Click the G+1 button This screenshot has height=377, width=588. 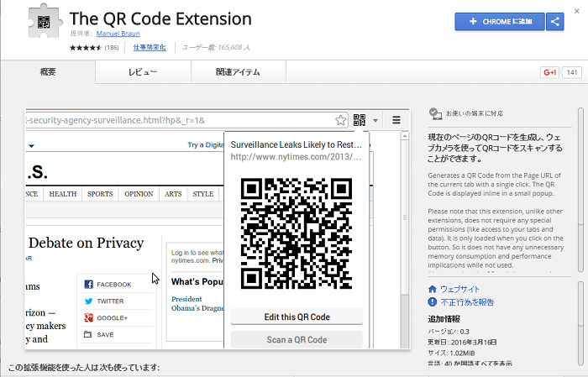click(549, 72)
